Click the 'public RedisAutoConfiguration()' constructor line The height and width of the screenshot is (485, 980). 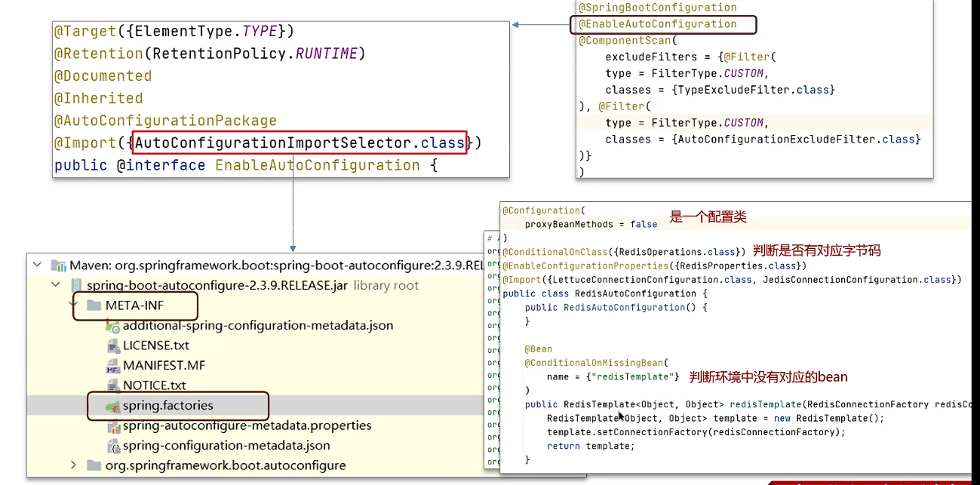(616, 308)
